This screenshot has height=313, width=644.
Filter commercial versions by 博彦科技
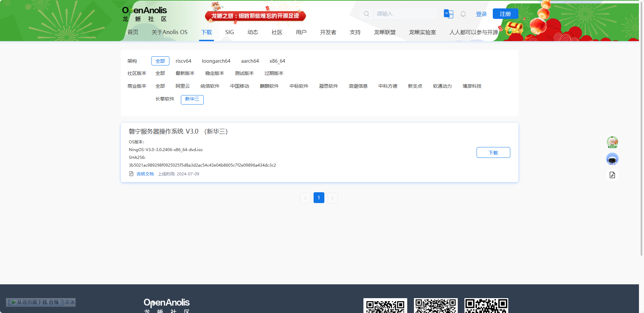(x=472, y=86)
